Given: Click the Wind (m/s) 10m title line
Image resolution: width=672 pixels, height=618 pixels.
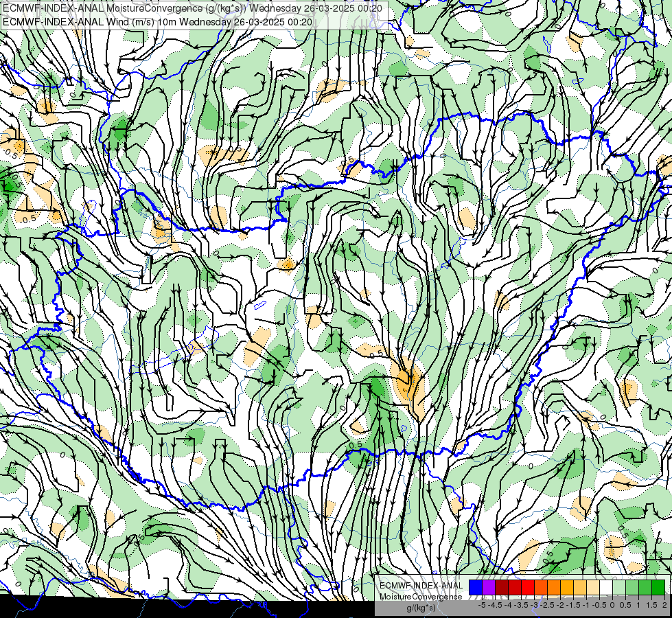Looking at the screenshot, I should click(157, 22).
